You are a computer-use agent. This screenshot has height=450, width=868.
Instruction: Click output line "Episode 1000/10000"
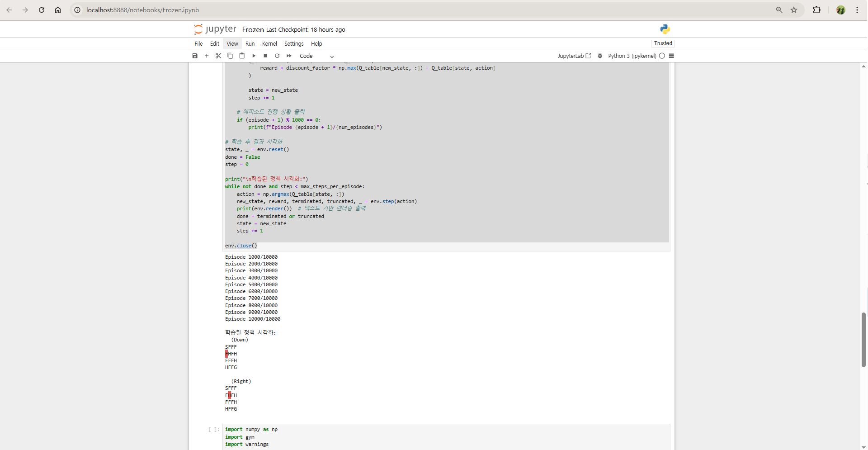(x=251, y=257)
